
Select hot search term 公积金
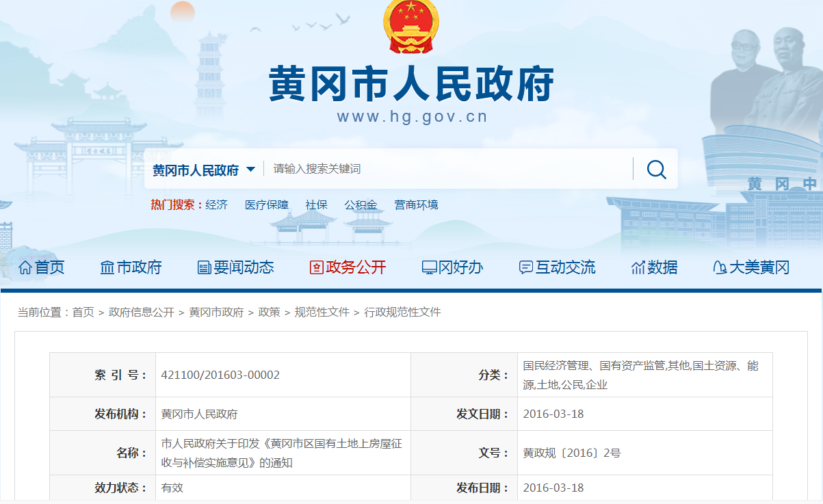click(x=361, y=204)
